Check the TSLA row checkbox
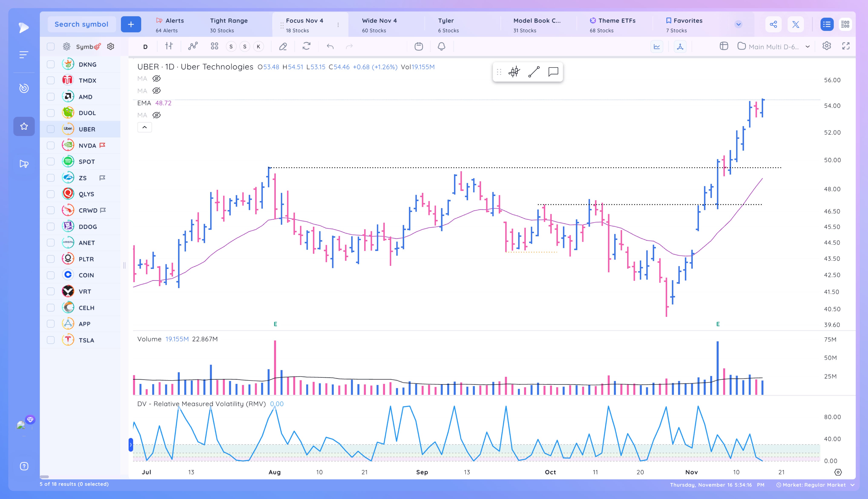868x499 pixels. [x=51, y=340]
